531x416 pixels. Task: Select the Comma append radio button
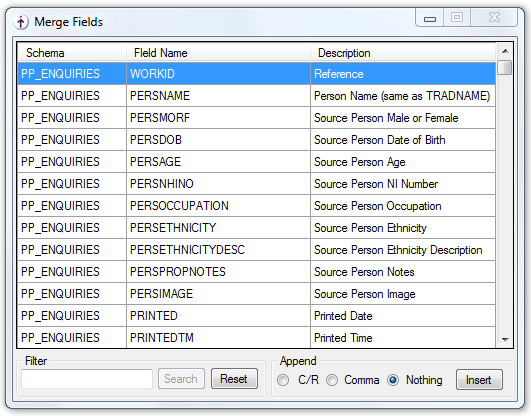coord(332,380)
